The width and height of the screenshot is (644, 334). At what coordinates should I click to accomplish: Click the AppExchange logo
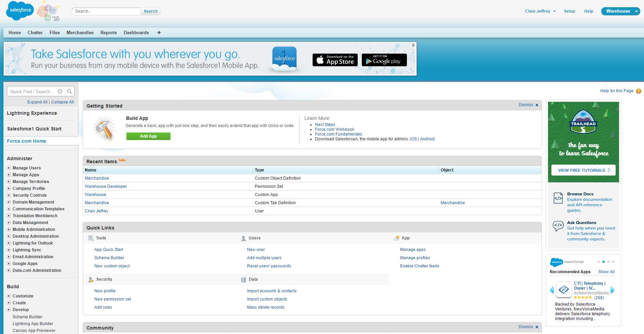pos(567,262)
